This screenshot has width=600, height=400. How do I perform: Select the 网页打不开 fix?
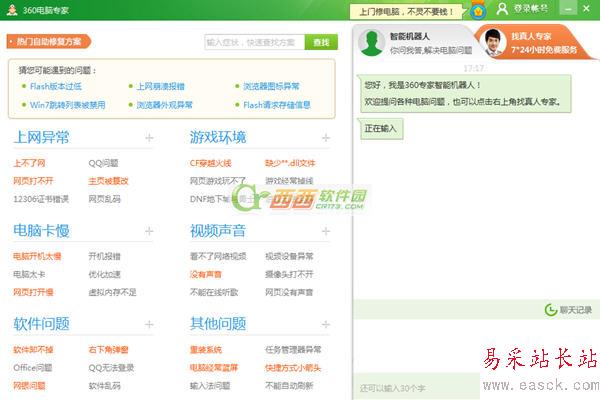[33, 181]
